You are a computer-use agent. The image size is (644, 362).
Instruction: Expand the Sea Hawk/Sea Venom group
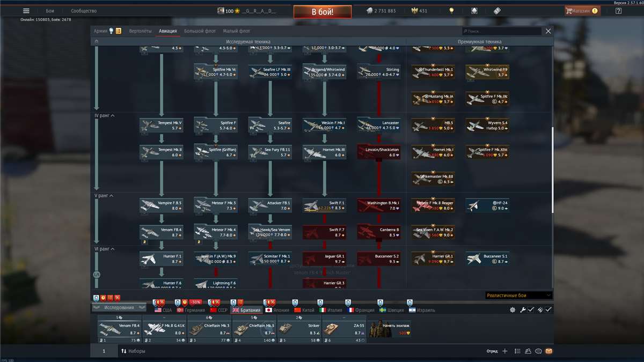[x=270, y=232]
